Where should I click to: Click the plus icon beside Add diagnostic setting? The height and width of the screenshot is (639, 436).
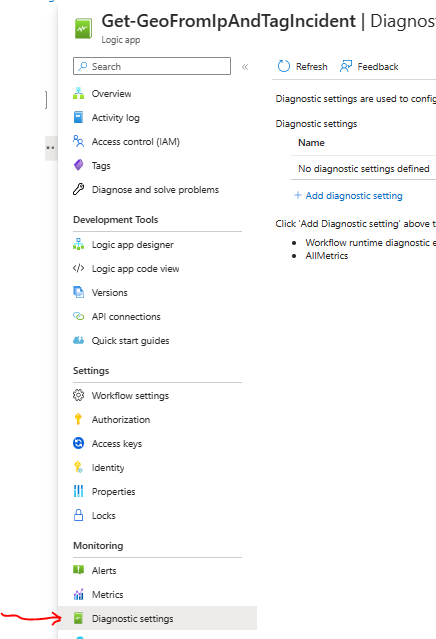298,195
